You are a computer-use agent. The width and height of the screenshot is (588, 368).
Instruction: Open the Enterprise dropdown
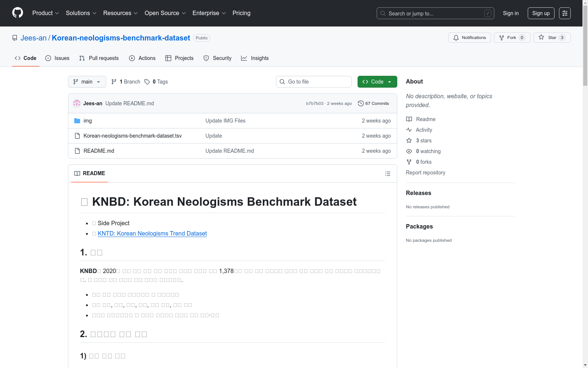tap(209, 13)
